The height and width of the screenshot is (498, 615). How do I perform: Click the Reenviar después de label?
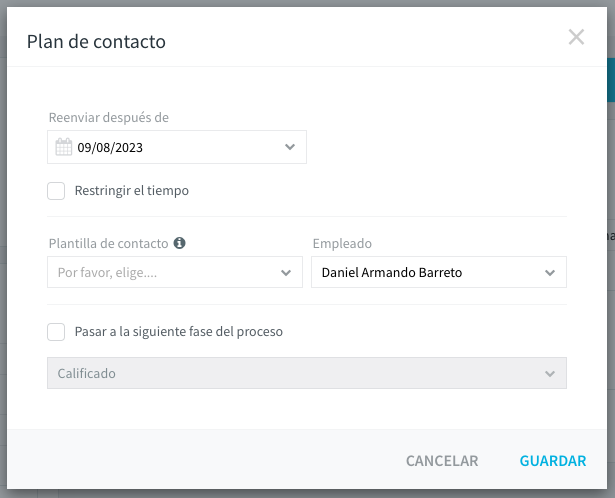point(109,117)
